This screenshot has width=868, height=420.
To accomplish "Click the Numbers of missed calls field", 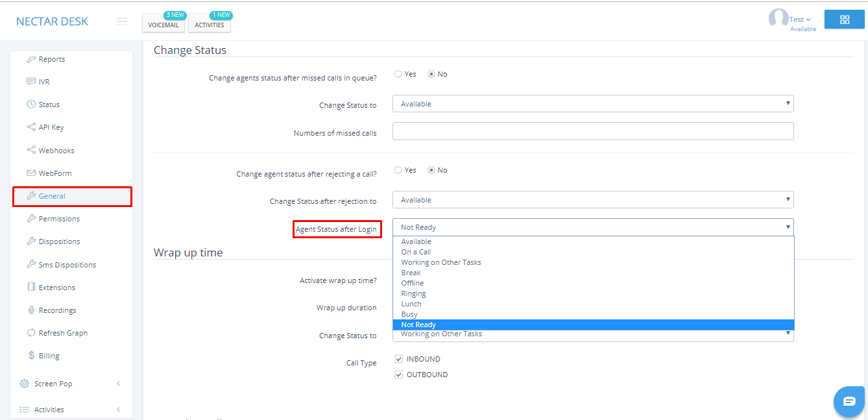I will point(593,131).
